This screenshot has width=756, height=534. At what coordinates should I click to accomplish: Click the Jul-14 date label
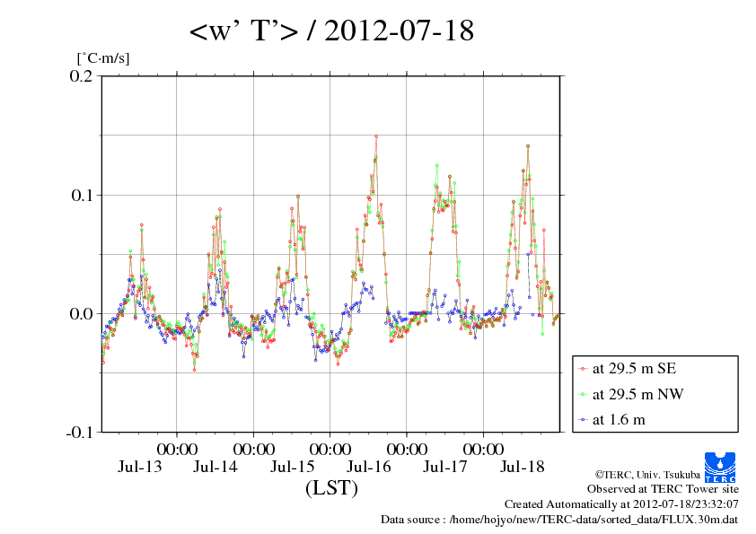(215, 467)
